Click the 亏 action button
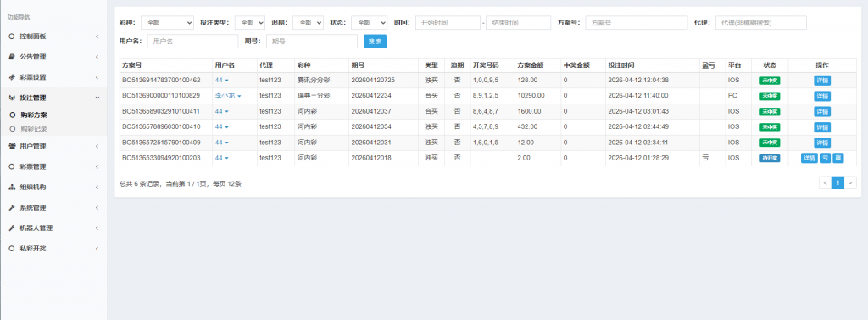Viewport: 868px width, 320px height. (x=825, y=158)
